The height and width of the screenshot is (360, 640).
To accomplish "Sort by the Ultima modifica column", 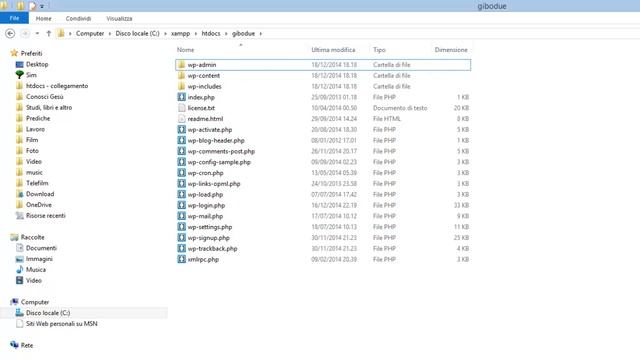I will coord(333,50).
